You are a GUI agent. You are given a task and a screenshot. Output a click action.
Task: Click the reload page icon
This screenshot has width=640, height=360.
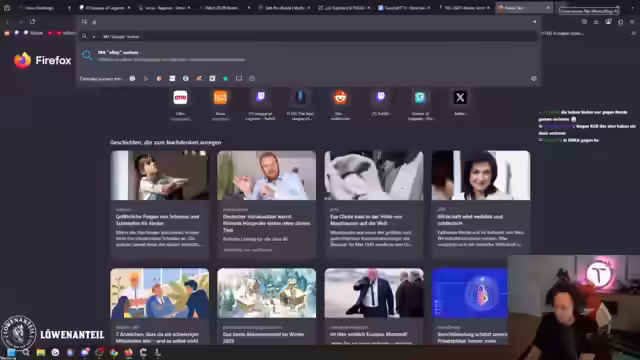33,22
